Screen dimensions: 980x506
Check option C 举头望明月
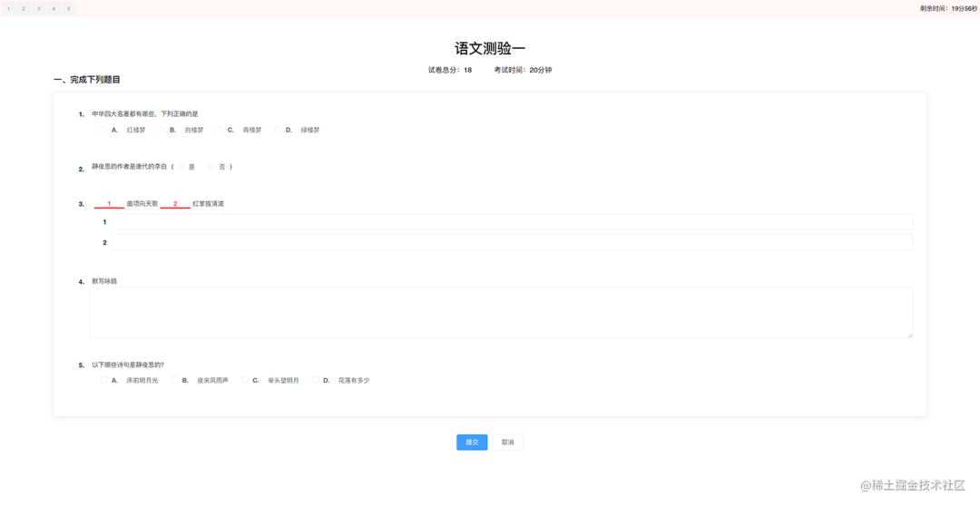[245, 380]
